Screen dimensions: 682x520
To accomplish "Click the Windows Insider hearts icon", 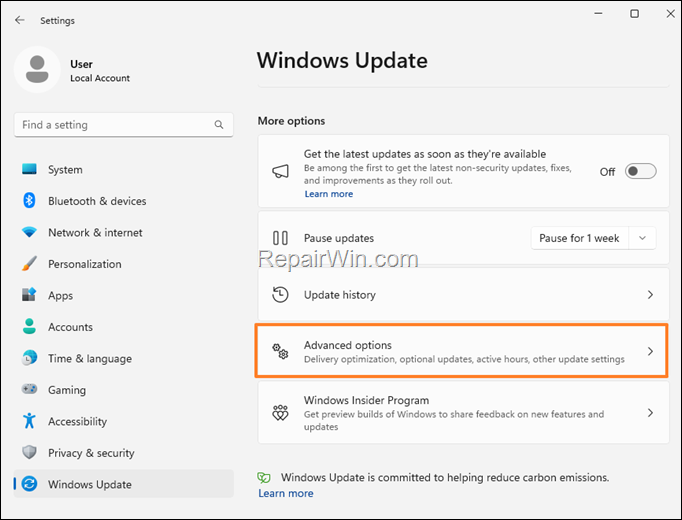I will (x=281, y=413).
